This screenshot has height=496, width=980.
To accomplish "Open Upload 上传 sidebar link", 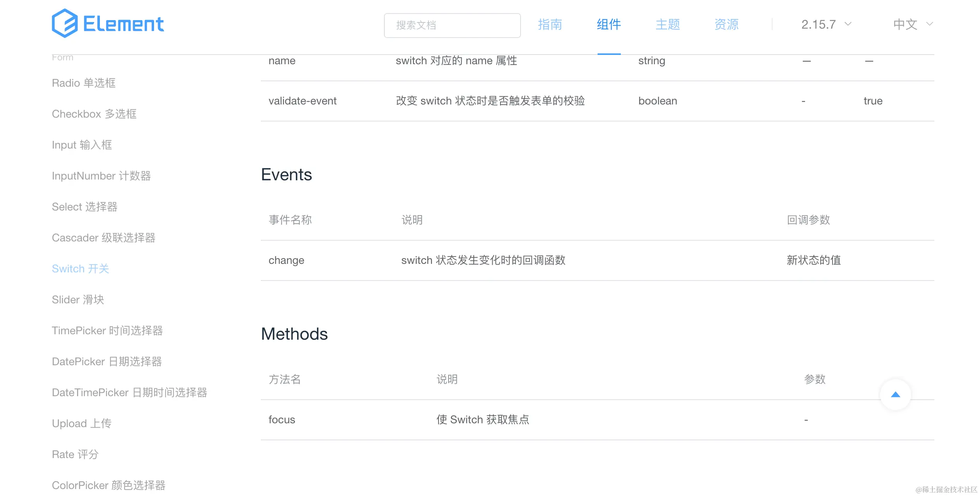I will pyautogui.click(x=81, y=423).
